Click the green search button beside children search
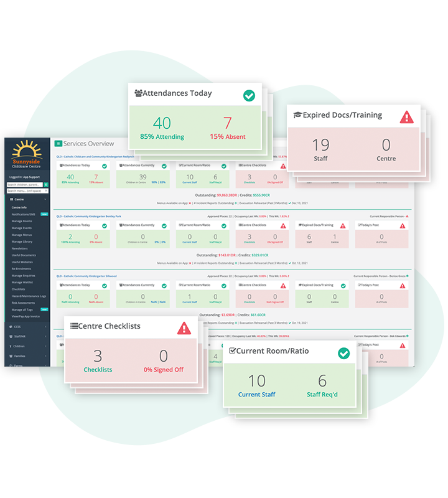Screen dimensions: 448x498 point(46,185)
